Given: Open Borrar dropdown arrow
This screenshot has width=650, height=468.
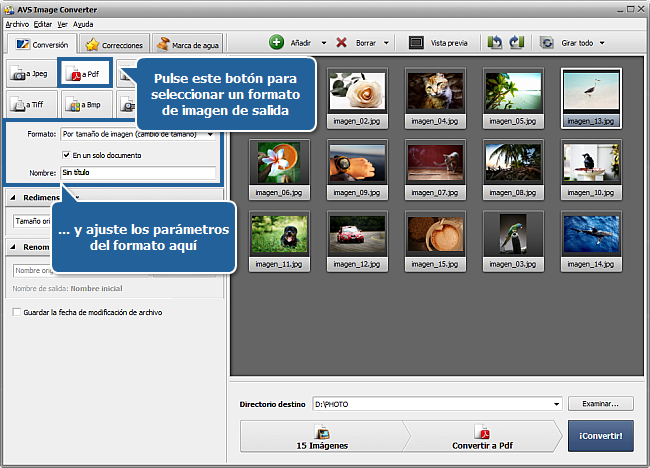Looking at the screenshot, I should [x=386, y=43].
